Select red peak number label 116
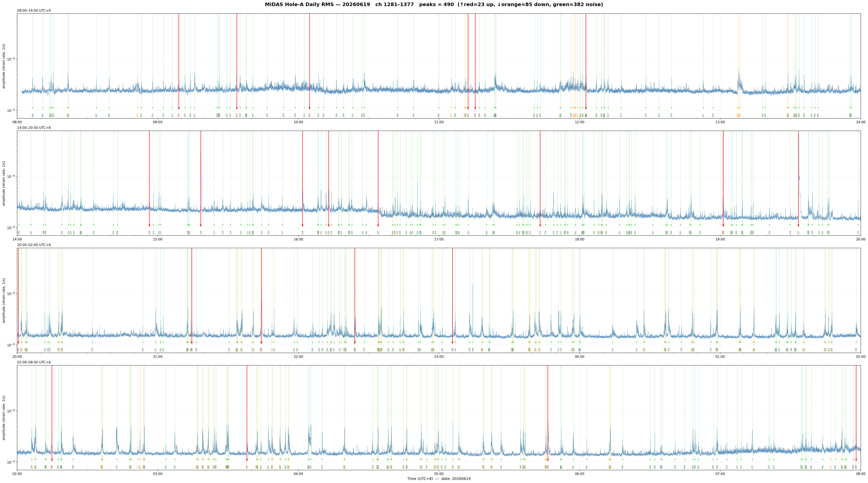This screenshot has width=868, height=483. click(x=201, y=232)
